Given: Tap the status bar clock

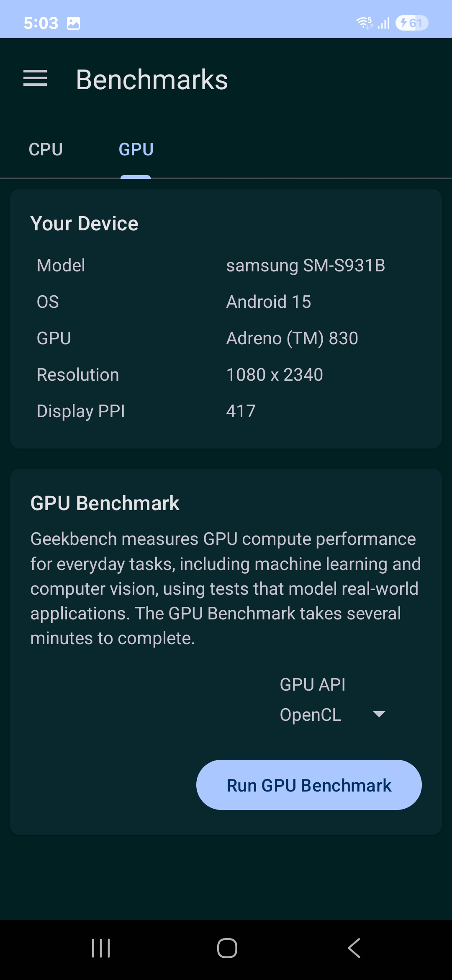Looking at the screenshot, I should (41, 23).
